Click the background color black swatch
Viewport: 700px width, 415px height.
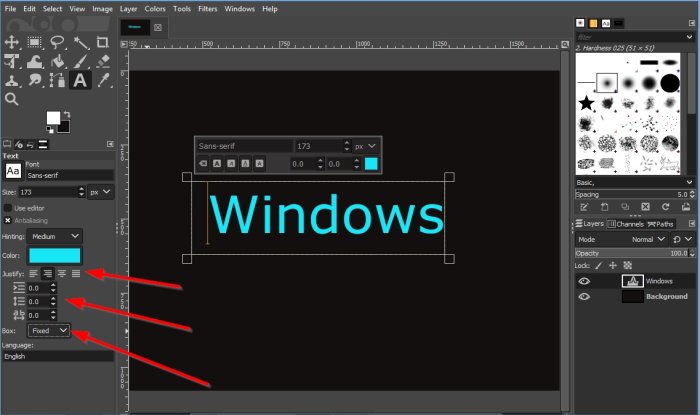tap(65, 128)
